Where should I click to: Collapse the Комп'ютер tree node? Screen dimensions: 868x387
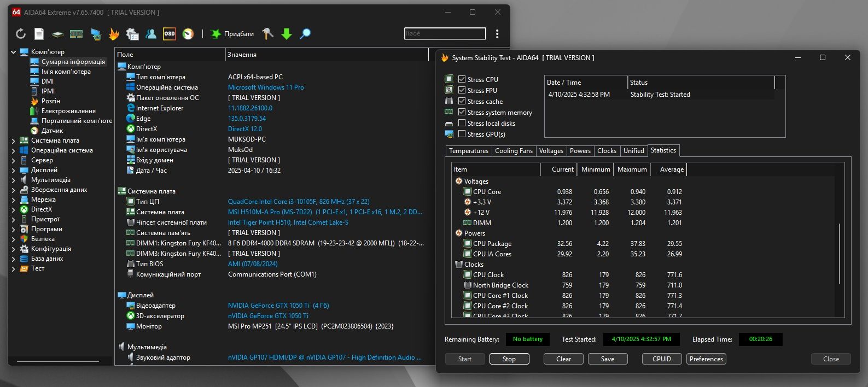13,52
